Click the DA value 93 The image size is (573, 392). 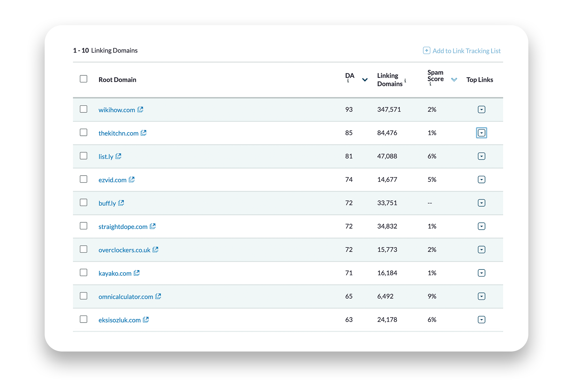[x=349, y=110]
